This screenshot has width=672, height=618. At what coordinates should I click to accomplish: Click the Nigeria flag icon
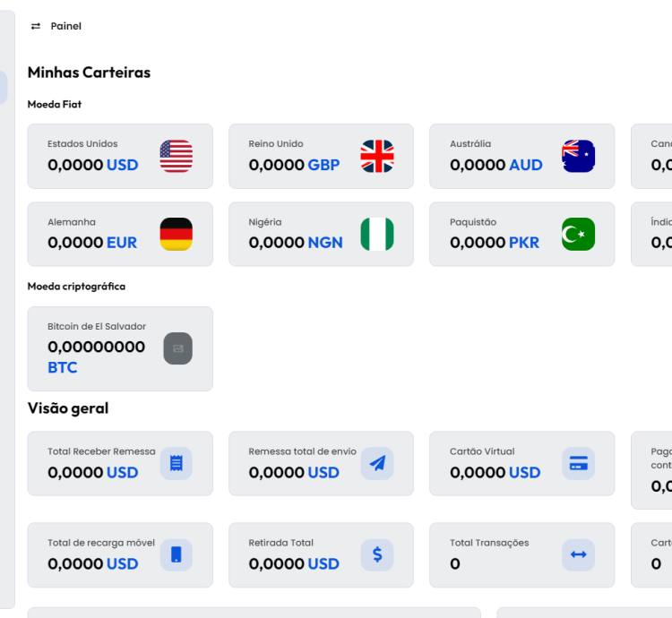[x=377, y=234]
